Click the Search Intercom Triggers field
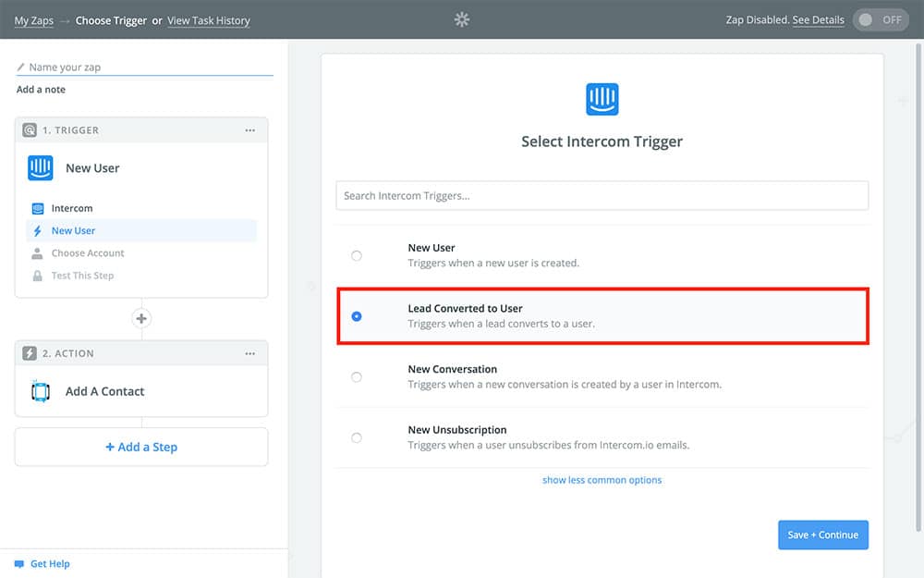This screenshot has width=924, height=578. pos(602,195)
